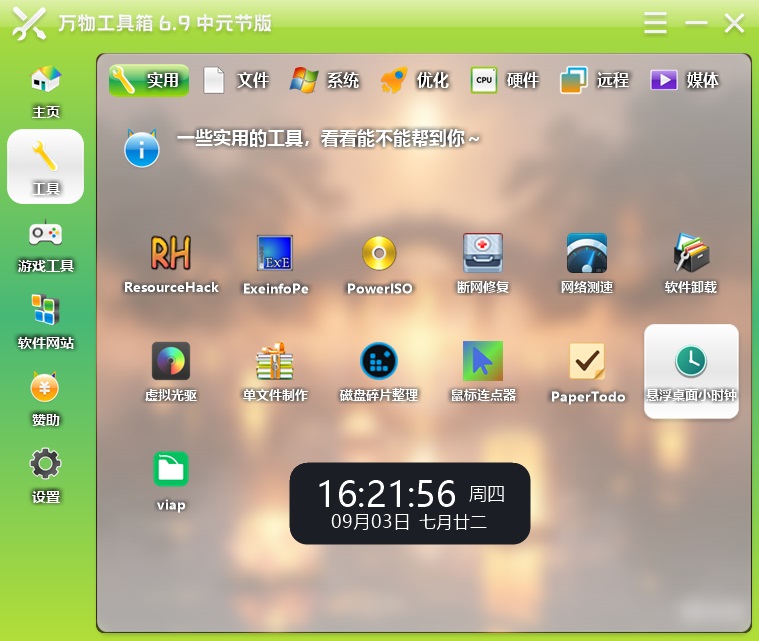Launch the 虚拟光驱 virtual drive tool

click(171, 372)
